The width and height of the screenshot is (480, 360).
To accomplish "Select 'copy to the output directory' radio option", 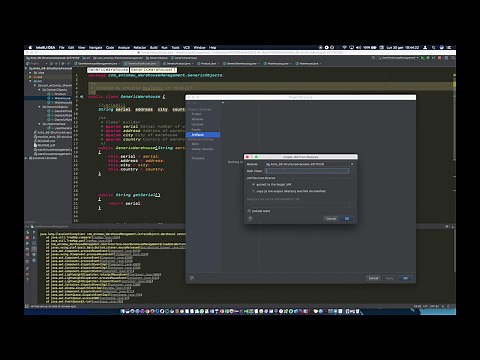I will tap(289, 191).
